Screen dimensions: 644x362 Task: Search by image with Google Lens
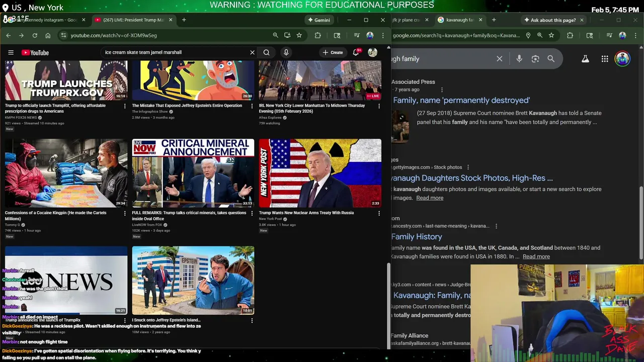(x=535, y=59)
